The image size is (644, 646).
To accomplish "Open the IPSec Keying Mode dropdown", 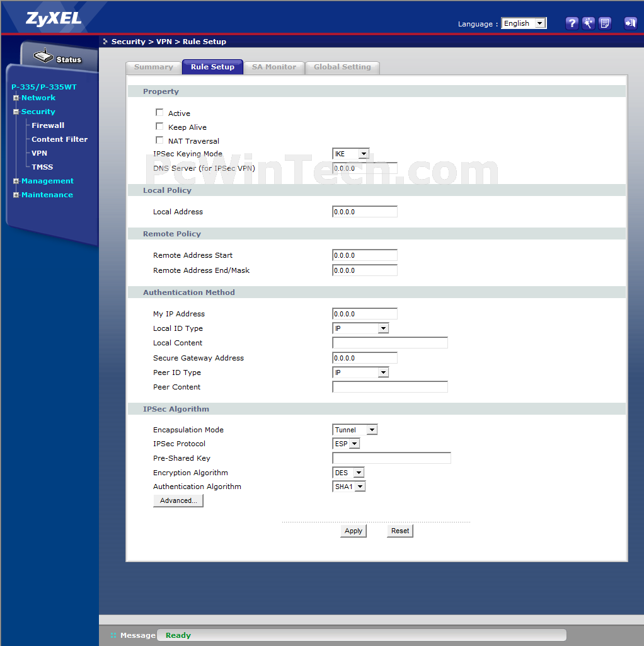I will (350, 154).
